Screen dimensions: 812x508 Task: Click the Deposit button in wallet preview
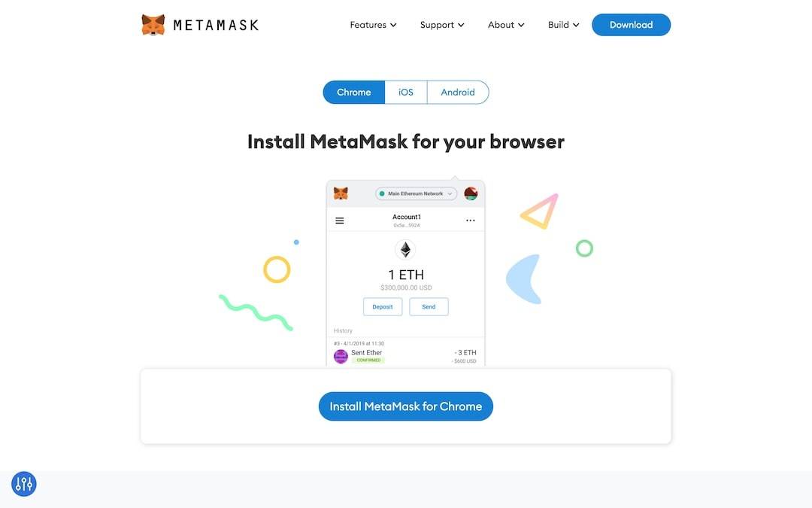tap(383, 307)
